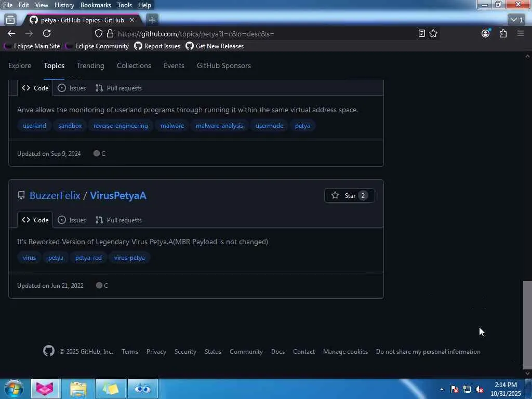This screenshot has width=532, height=399.
Task: Open the BuzzerFelix user link
Action: coord(55,195)
